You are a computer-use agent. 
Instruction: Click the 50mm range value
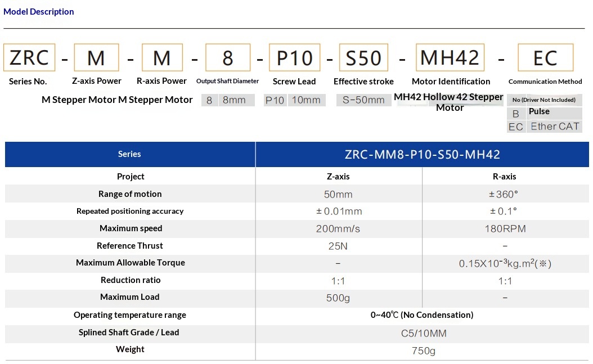[338, 194]
